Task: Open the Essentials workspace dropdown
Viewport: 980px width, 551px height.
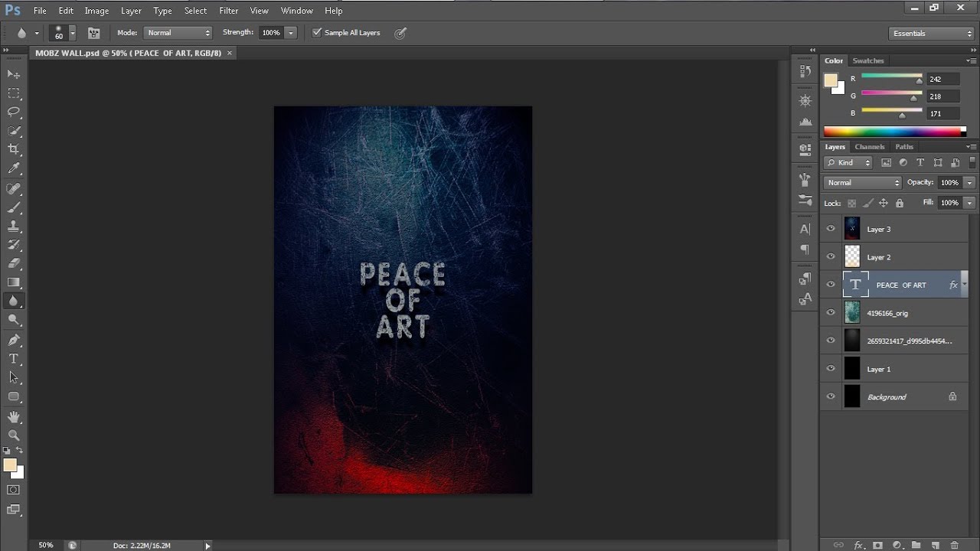Action: tap(932, 33)
